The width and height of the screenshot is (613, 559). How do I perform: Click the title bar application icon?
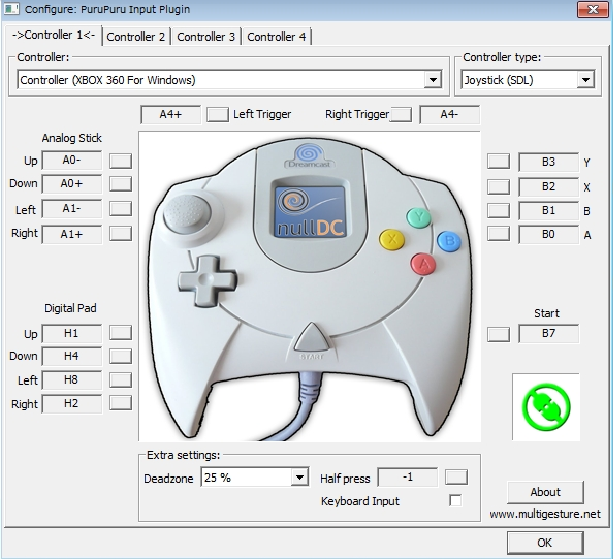[x=12, y=9]
